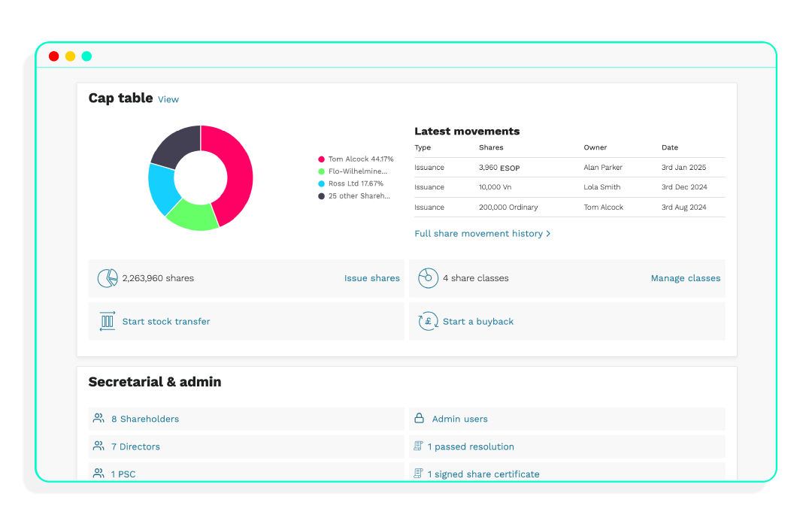Click Start stock transfer

(x=166, y=322)
